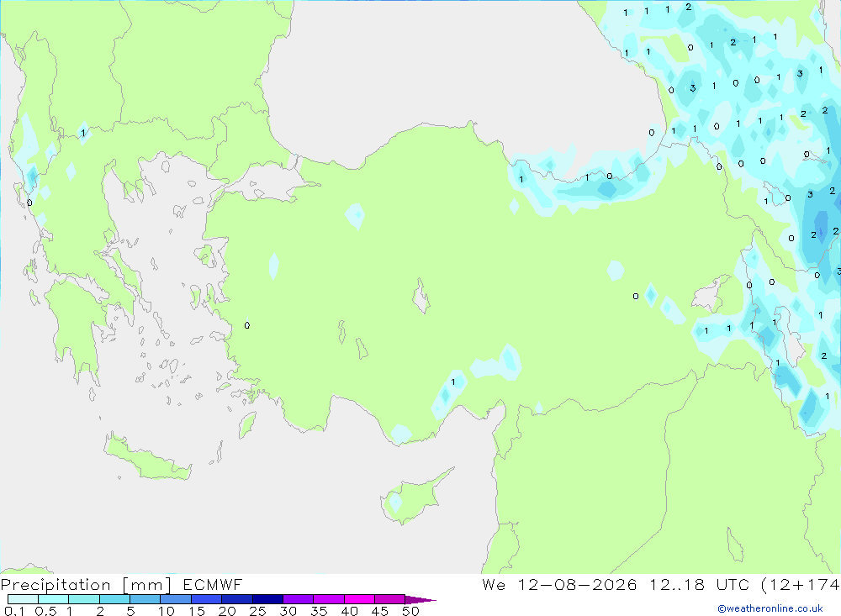The image size is (841, 616).
Task: Click the legend arrow beyond 50 mm
Action: coord(420,599)
